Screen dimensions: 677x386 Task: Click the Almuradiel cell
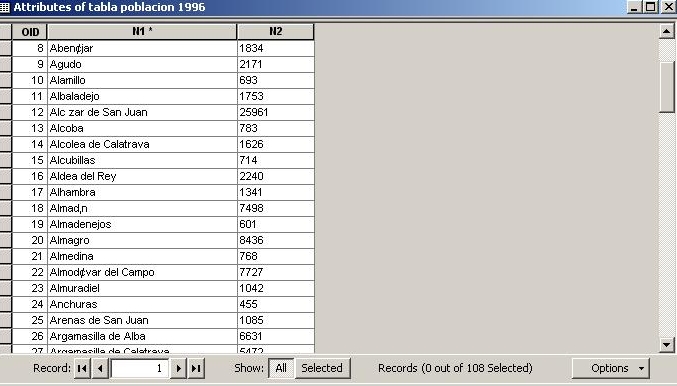coord(142,288)
